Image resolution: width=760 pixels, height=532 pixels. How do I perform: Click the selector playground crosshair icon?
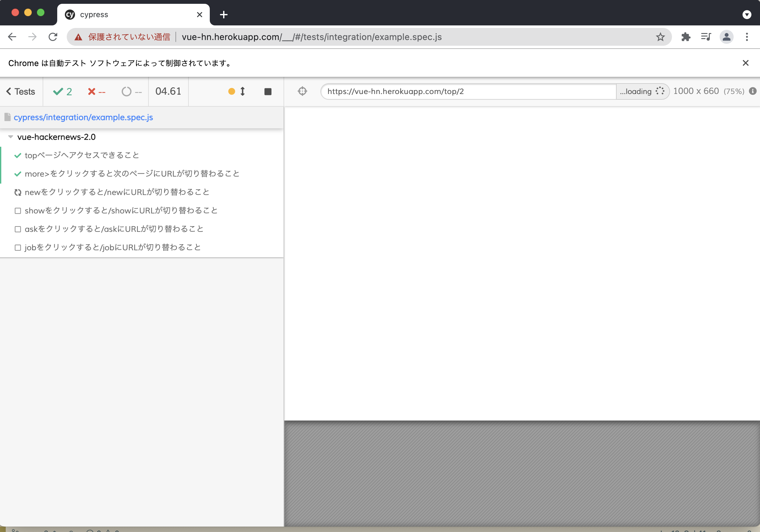point(302,91)
